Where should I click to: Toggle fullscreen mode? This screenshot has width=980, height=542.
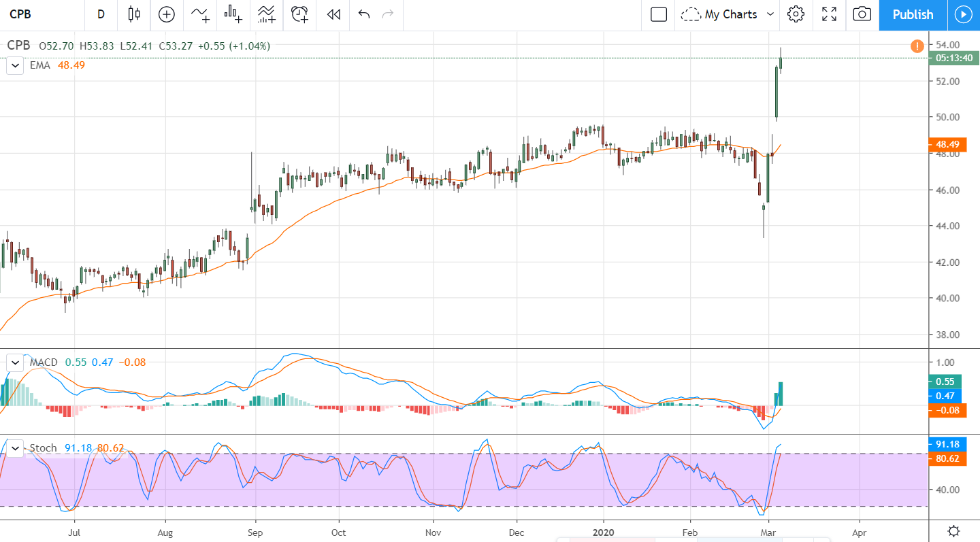pyautogui.click(x=829, y=14)
